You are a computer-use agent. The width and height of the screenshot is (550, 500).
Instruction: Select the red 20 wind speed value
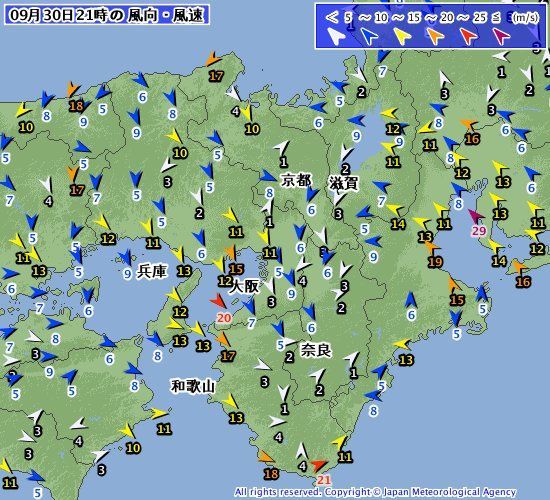[224, 318]
